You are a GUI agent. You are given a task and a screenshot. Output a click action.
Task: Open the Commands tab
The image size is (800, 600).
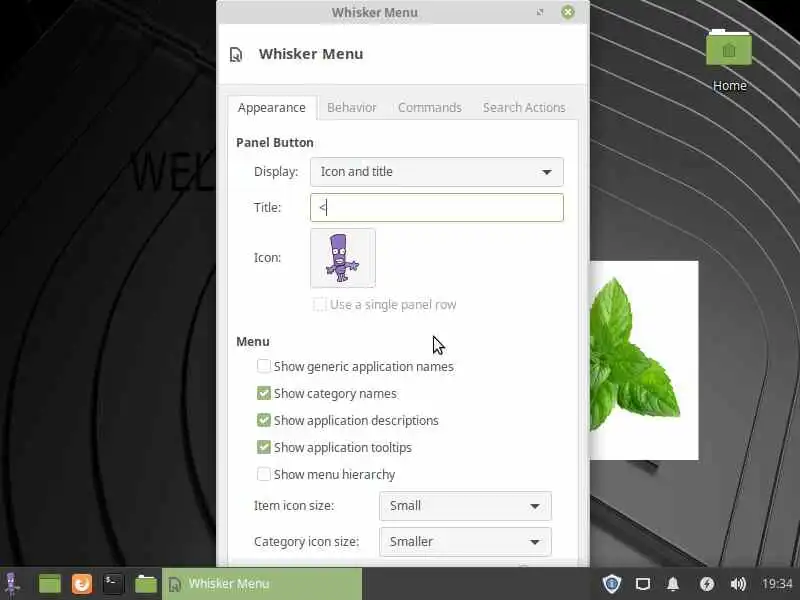coord(430,108)
